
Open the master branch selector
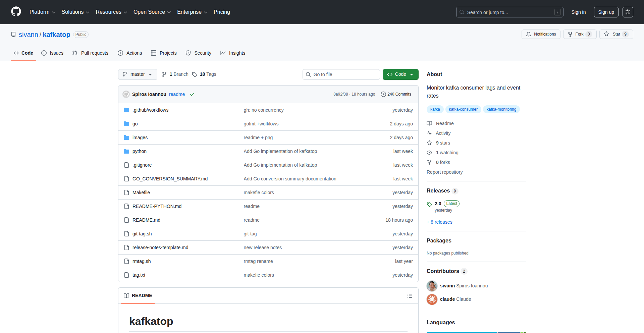(137, 74)
